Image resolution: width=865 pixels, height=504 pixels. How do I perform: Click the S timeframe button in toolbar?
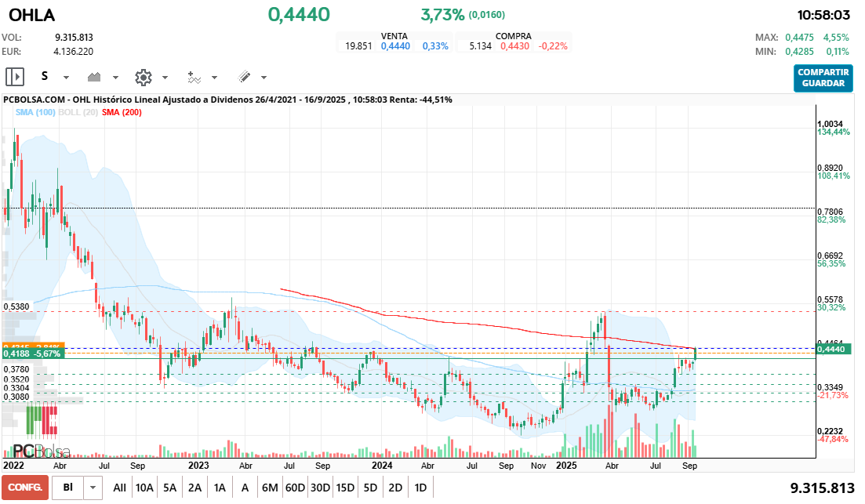[45, 76]
